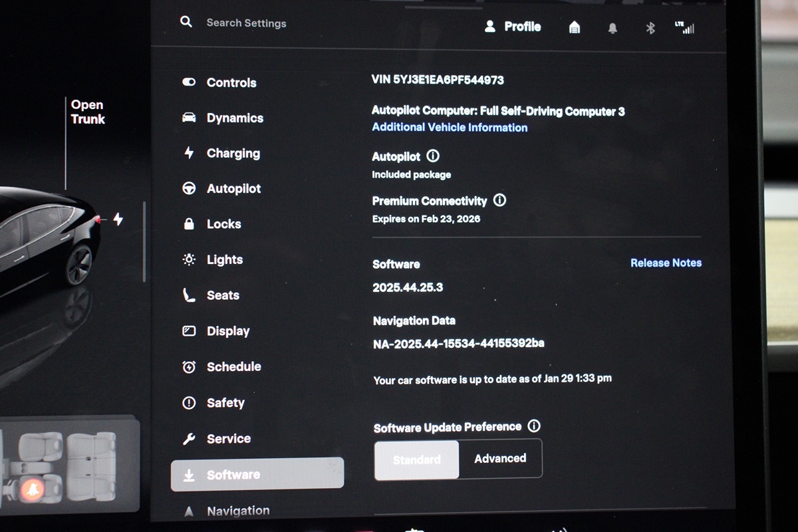Open the notifications bell icon

click(x=612, y=28)
